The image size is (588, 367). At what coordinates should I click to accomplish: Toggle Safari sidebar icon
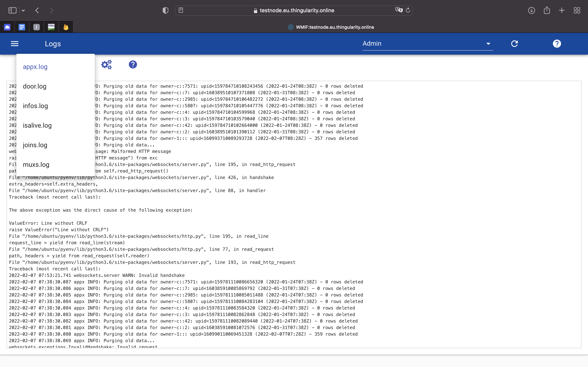pos(12,10)
